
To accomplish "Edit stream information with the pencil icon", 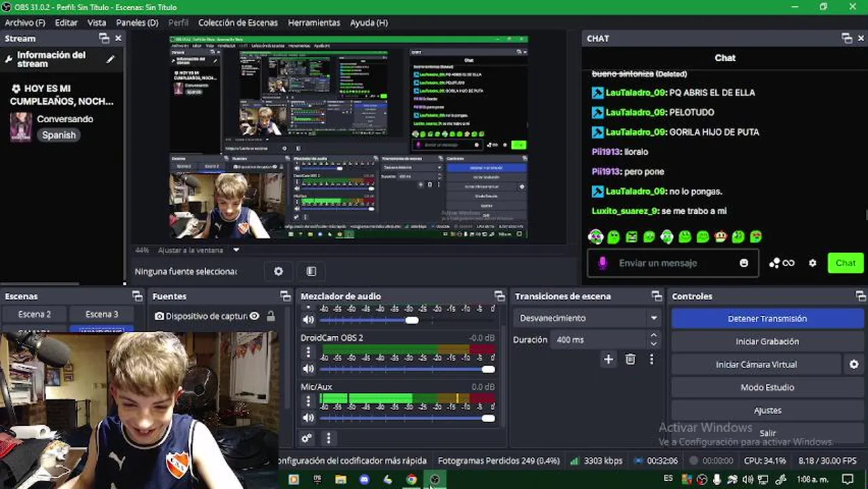I will [x=111, y=59].
